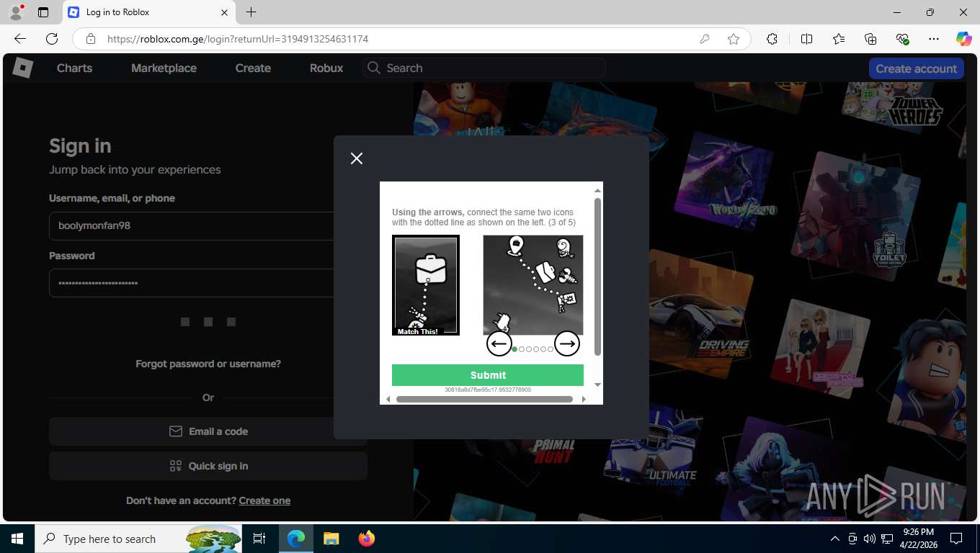Click the Roblox Search field
This screenshot has width=980, height=553.
click(x=484, y=68)
